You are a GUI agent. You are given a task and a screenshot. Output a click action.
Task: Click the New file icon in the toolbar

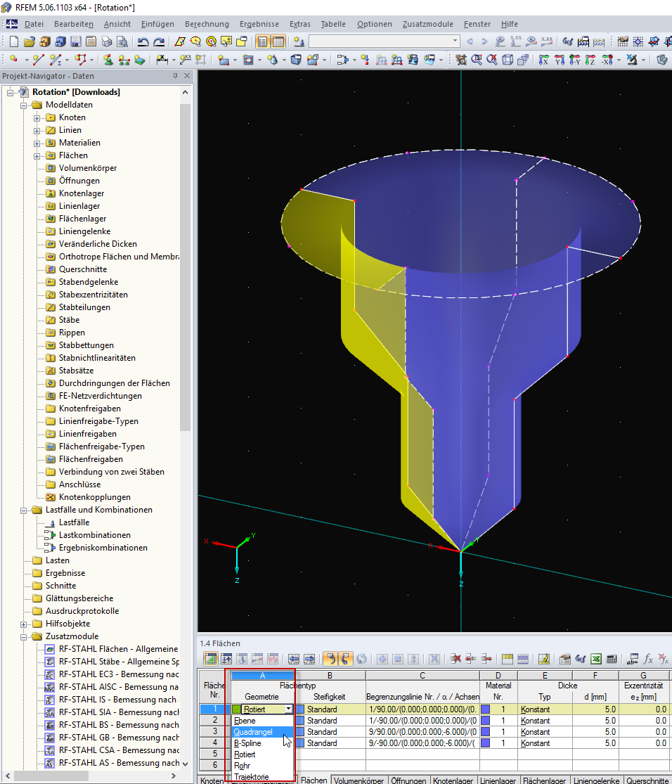tap(14, 41)
